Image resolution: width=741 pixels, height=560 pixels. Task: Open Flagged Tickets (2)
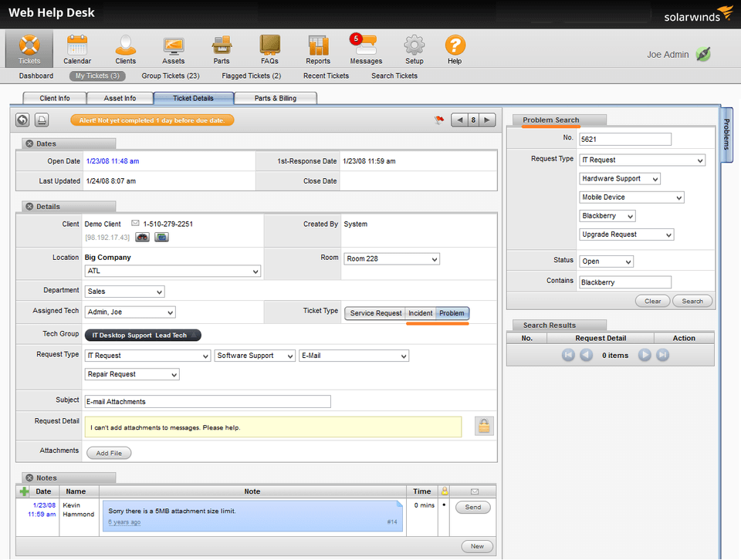(x=252, y=76)
